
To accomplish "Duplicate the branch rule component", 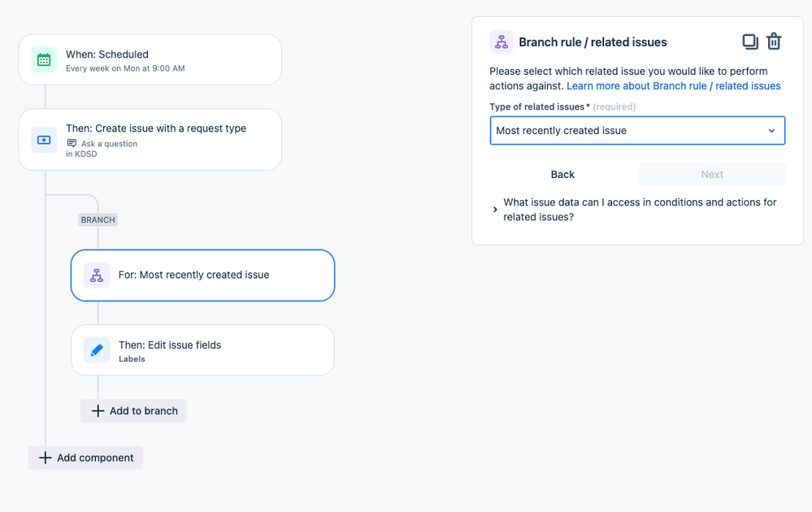I will coord(749,41).
